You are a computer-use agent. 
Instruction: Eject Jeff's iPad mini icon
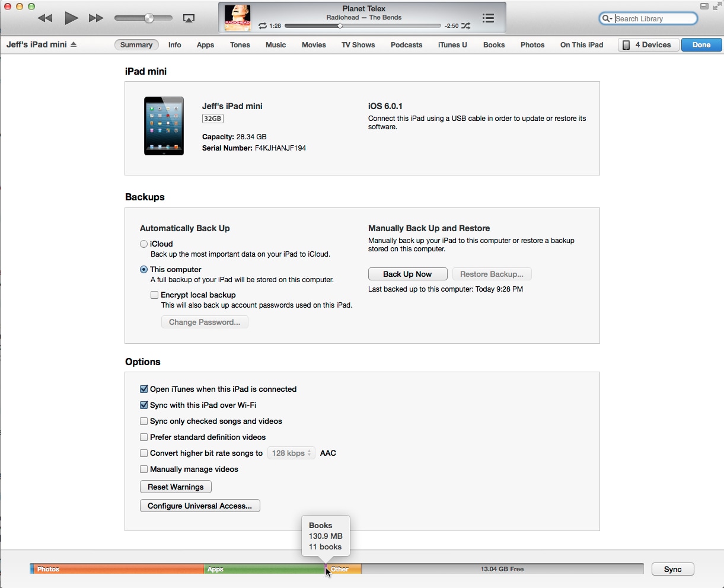pos(74,45)
